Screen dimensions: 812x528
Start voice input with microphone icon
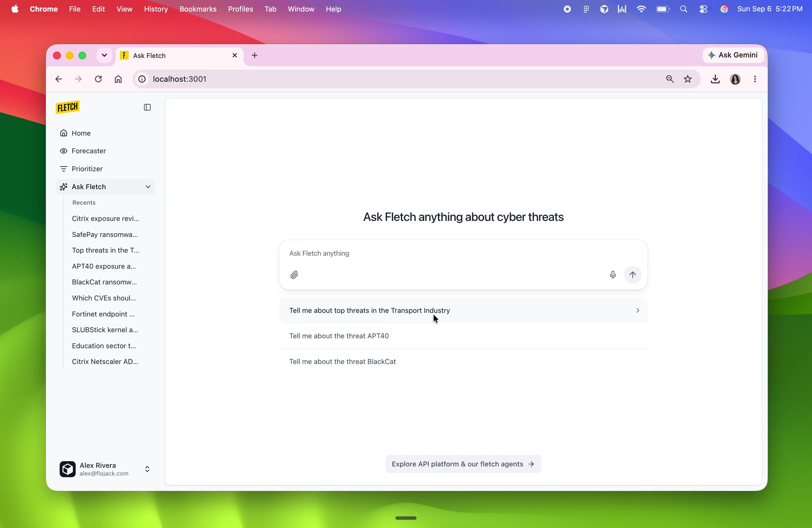pos(612,275)
